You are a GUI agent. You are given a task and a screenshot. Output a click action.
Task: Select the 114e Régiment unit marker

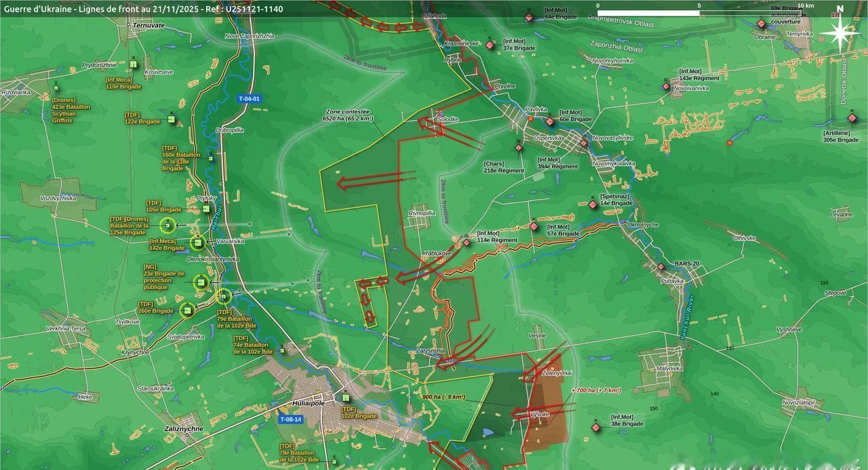pyautogui.click(x=466, y=241)
